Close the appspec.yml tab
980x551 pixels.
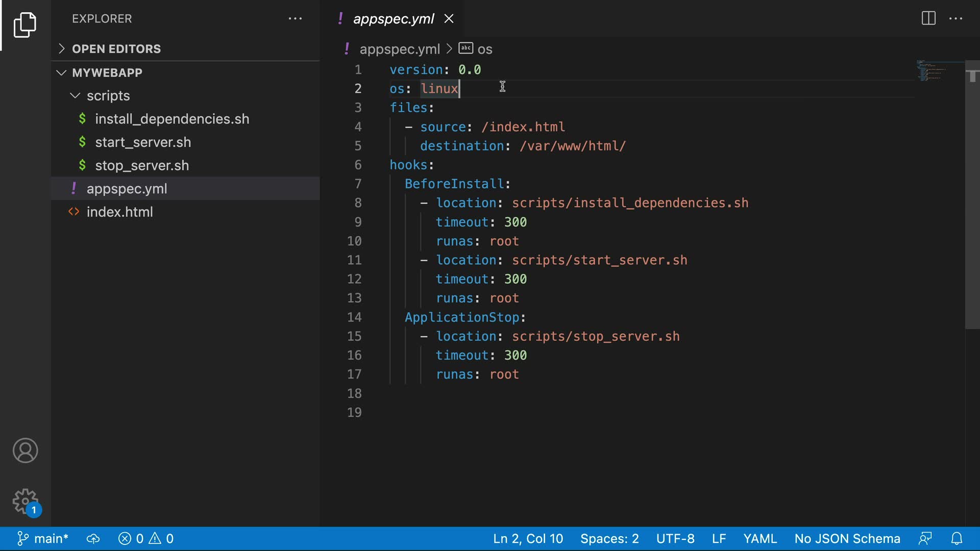(449, 19)
